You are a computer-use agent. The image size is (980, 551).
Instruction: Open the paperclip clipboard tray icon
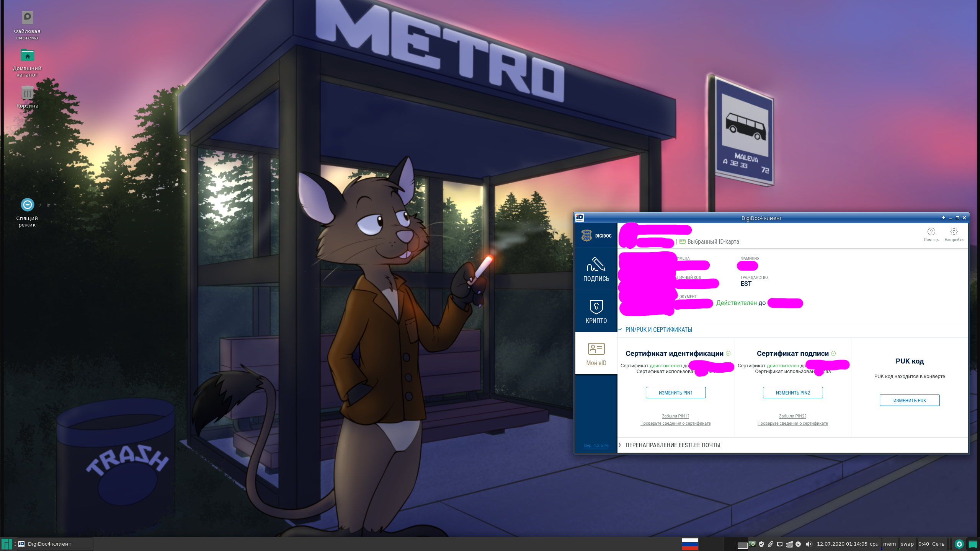pyautogui.click(x=771, y=544)
